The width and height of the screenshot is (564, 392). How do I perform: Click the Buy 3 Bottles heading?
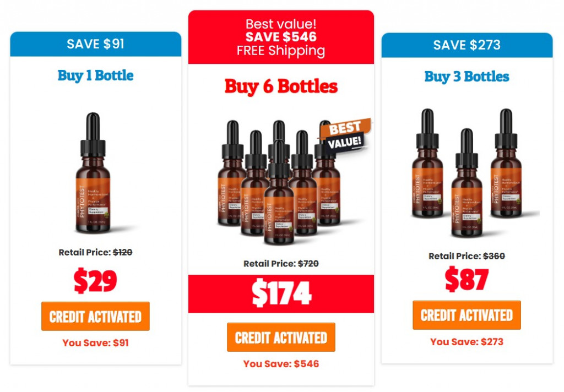pos(467,77)
